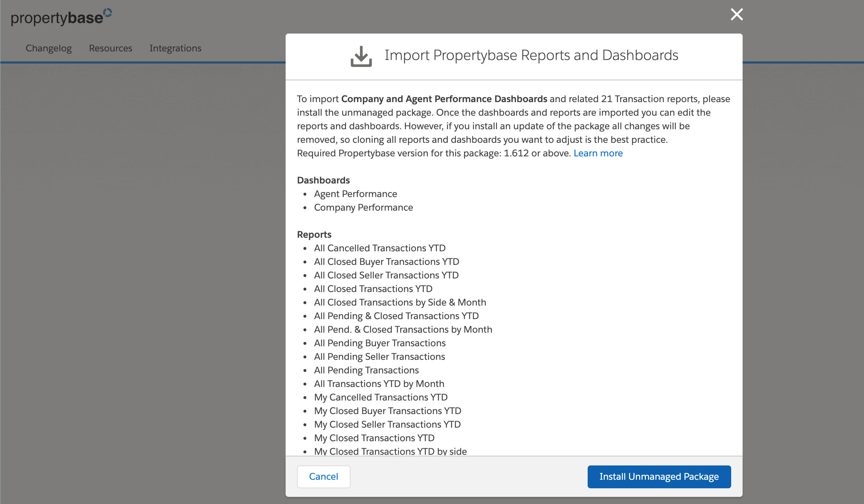The image size is (864, 504).
Task: Click the All Pending Transactions report
Action: tap(366, 370)
